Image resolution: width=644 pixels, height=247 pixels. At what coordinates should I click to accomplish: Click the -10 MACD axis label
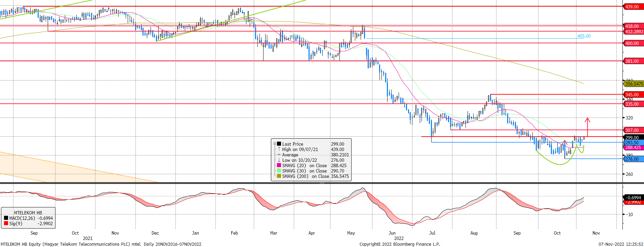coord(629,214)
